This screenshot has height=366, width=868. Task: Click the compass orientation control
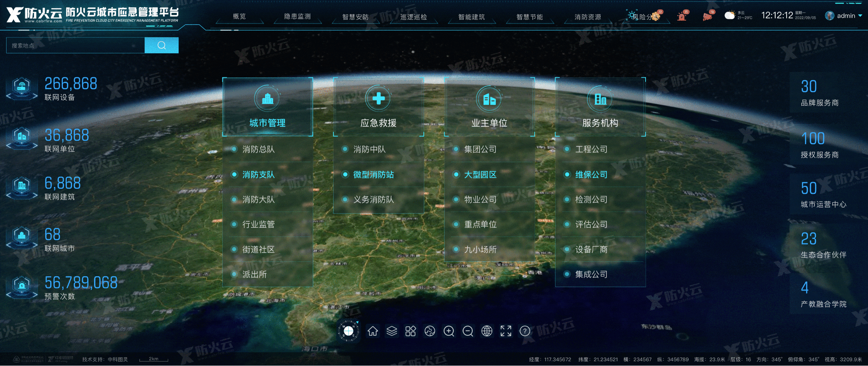[x=348, y=331]
